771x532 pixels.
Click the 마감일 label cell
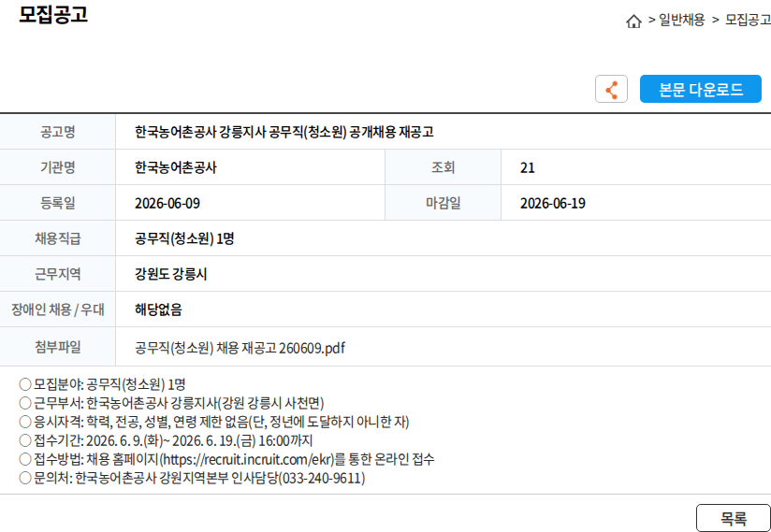pyautogui.click(x=443, y=202)
